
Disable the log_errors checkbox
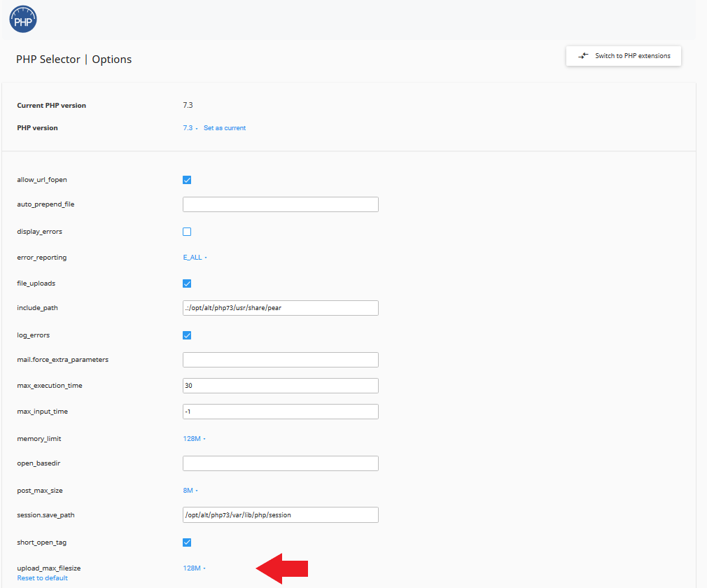pyautogui.click(x=187, y=335)
